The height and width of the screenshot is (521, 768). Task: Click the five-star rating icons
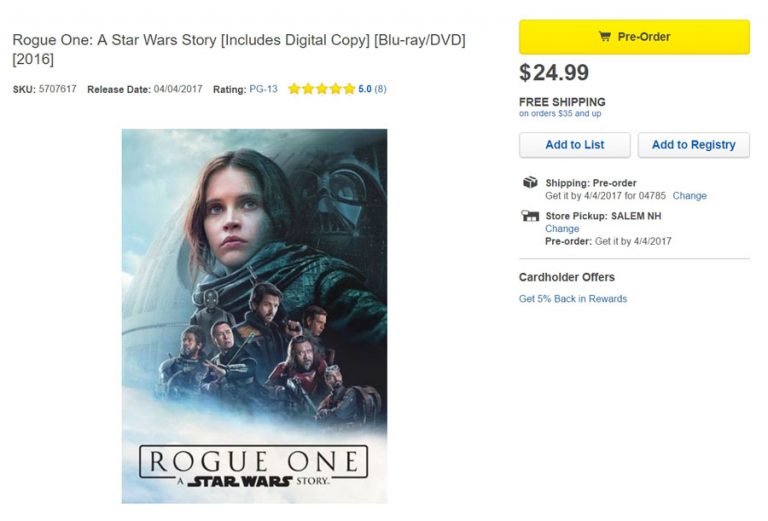point(321,89)
